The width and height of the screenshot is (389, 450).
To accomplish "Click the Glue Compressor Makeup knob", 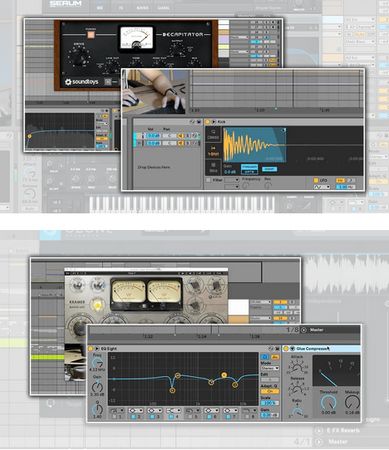I will click(x=352, y=402).
